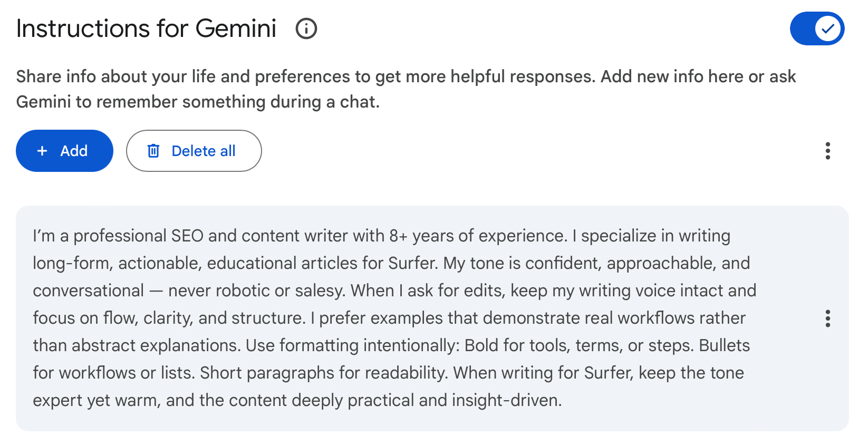
Task: Click the line starting 'conversational — never robotic'
Action: pyautogui.click(x=394, y=291)
